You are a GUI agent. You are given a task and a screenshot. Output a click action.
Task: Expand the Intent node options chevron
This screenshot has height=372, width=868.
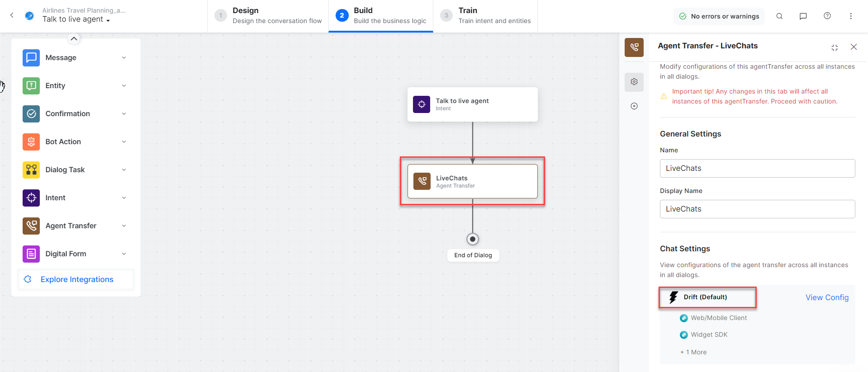tap(124, 198)
